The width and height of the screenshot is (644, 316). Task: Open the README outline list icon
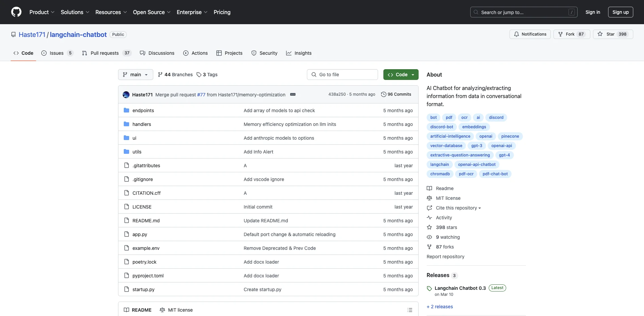tap(410, 310)
